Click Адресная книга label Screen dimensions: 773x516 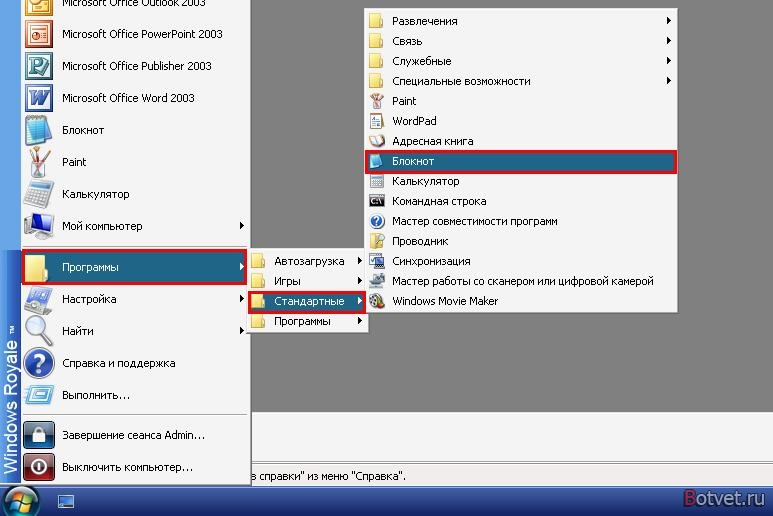(433, 141)
